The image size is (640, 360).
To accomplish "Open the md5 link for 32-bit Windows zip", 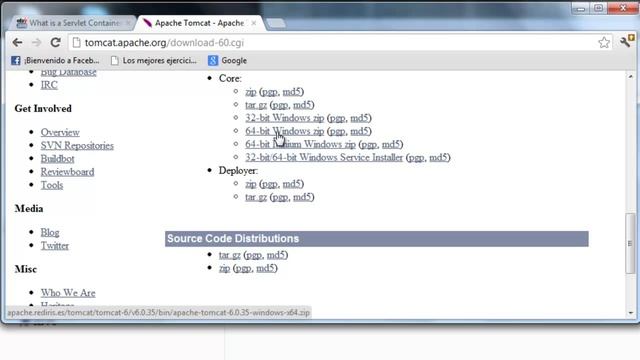I will [360, 118].
